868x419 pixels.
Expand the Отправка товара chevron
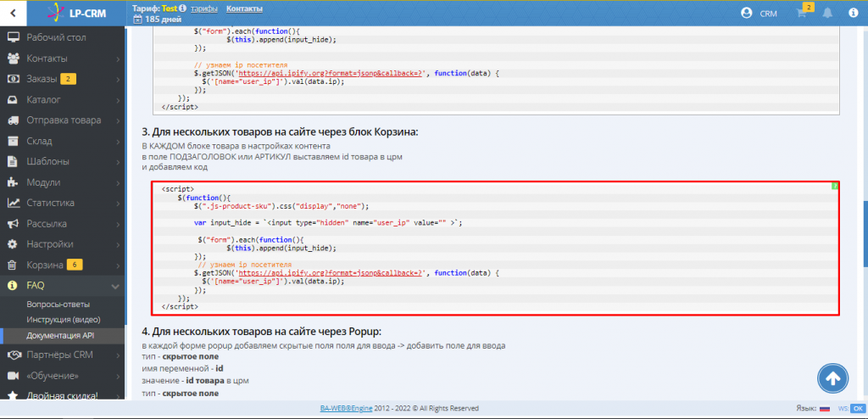coord(119,120)
